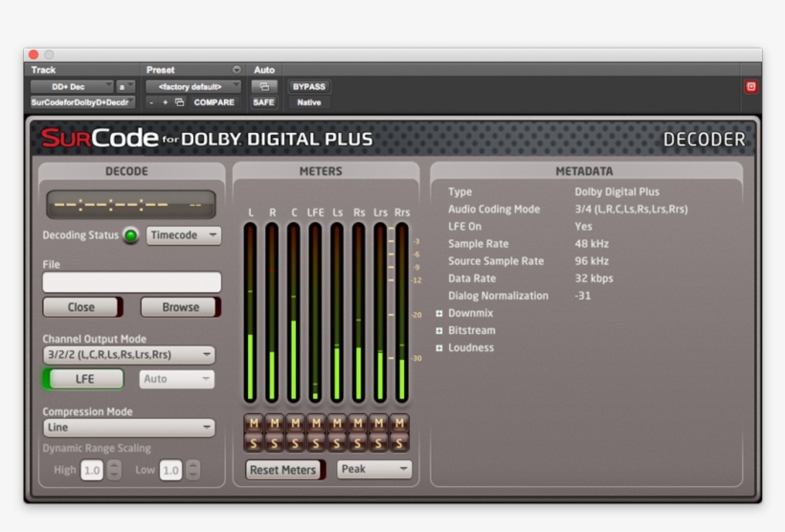This screenshot has height=532, width=785.
Task: Solo the LFE channel
Action: coord(316,443)
